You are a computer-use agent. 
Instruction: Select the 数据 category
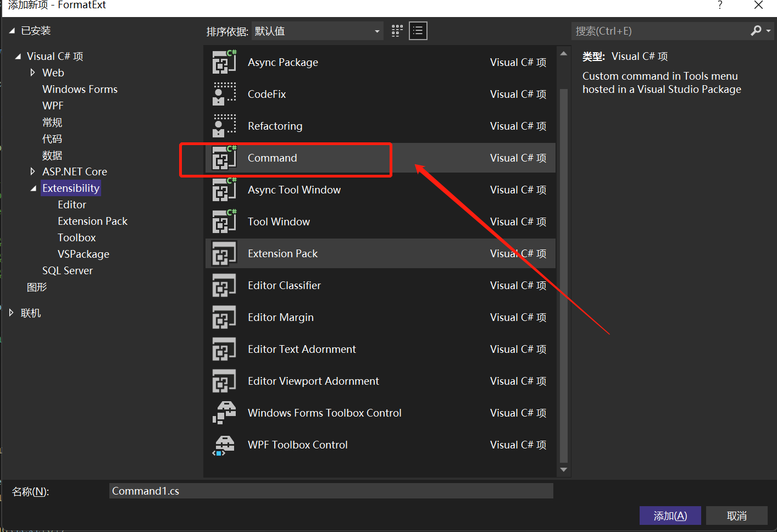(x=52, y=155)
